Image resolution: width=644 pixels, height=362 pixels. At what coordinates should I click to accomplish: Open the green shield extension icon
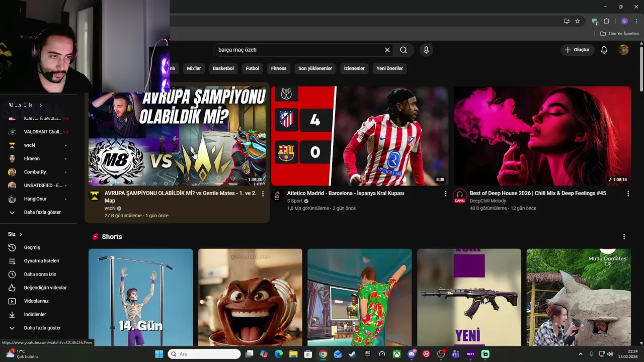[x=595, y=21]
